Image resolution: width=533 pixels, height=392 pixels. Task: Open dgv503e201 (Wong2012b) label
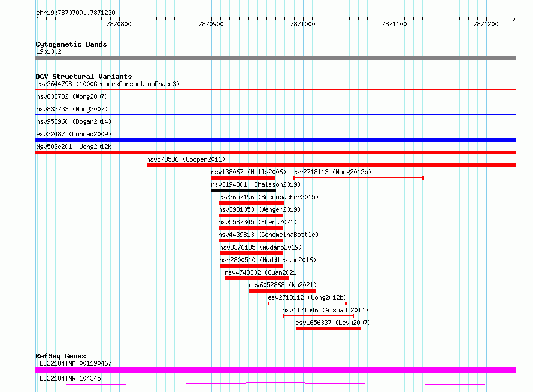(x=75, y=147)
